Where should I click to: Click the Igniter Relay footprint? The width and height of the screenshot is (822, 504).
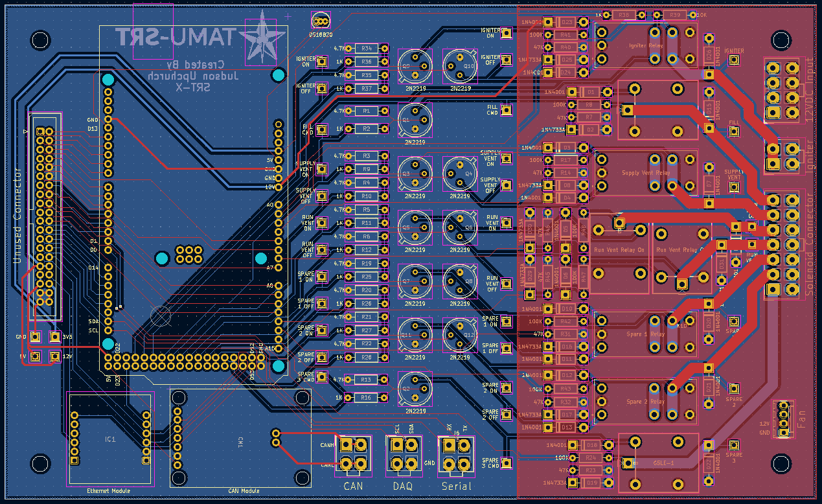point(646,46)
